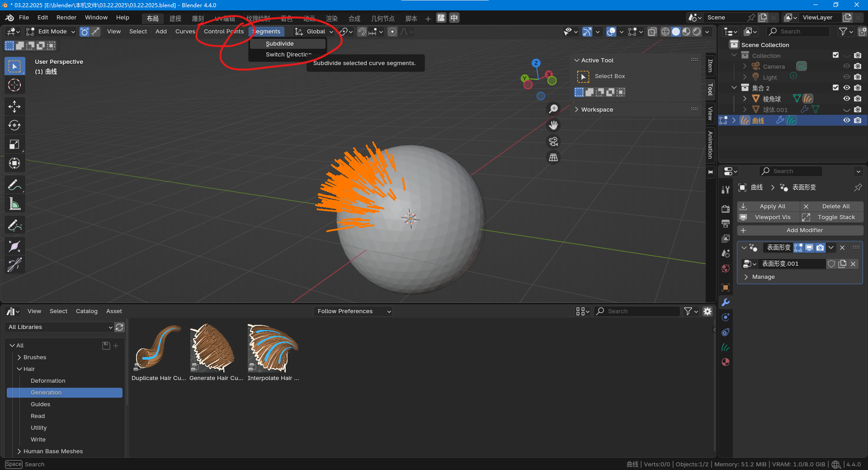Viewport: 868px width, 470px height.
Task: Open the World properties tab icon
Action: point(726,268)
